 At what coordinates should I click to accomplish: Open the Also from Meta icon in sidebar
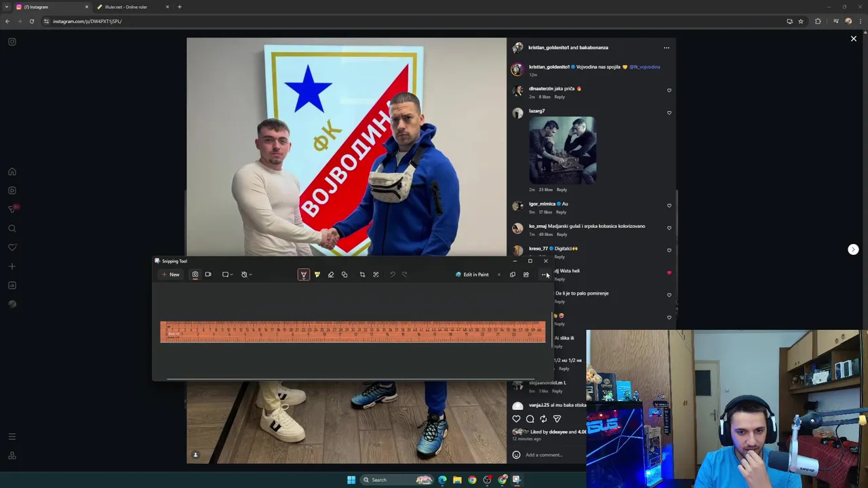12,455
